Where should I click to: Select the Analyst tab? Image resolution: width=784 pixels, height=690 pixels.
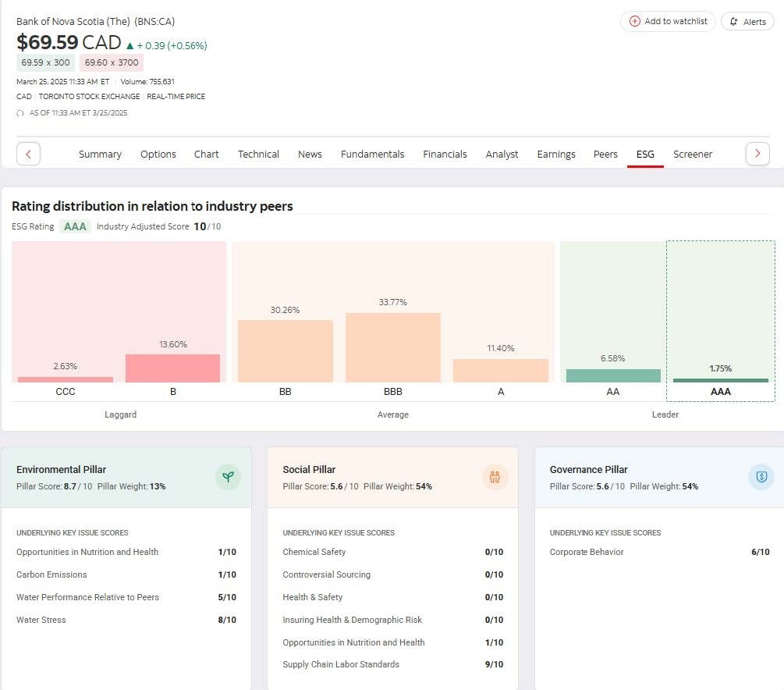click(502, 154)
